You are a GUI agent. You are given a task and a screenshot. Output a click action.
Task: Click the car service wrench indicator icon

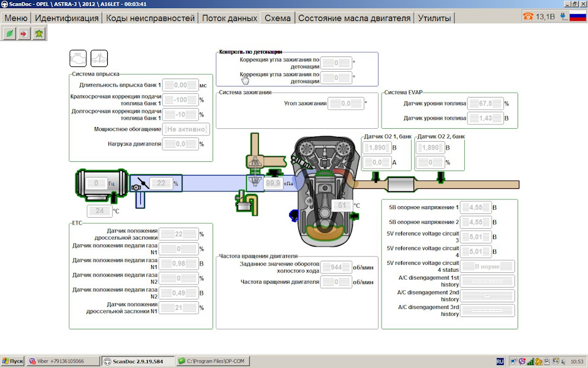click(x=99, y=59)
